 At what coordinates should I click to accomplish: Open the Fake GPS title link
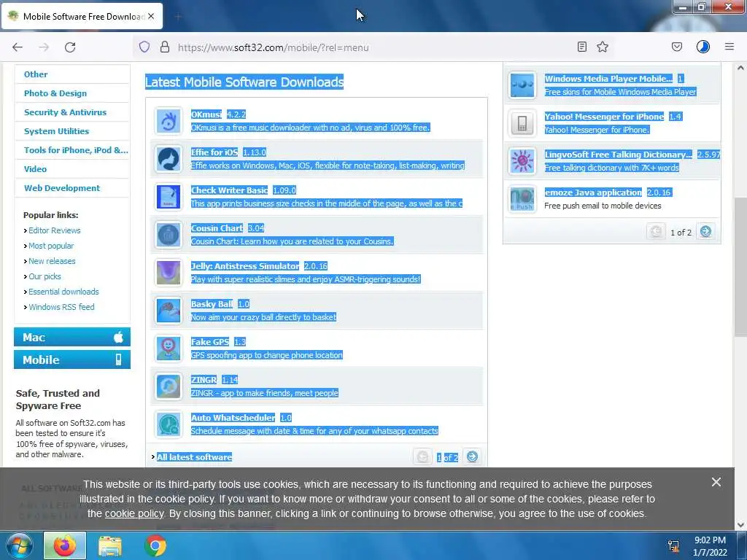coord(210,342)
